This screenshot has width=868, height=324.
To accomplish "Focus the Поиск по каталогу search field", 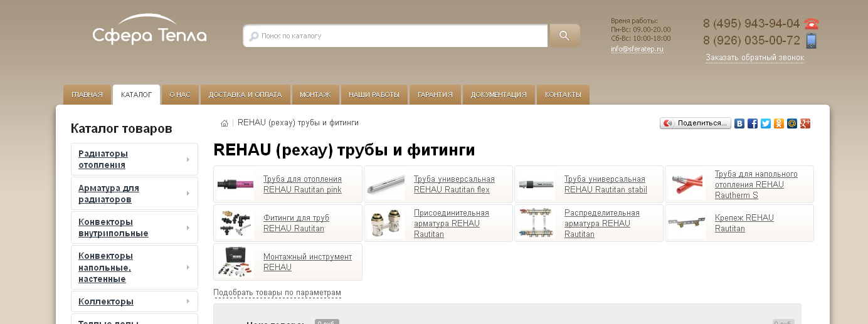I will coord(396,36).
